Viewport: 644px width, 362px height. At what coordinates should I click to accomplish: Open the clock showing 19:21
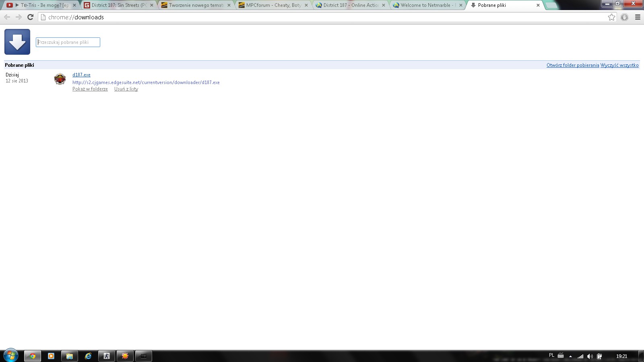(x=621, y=356)
